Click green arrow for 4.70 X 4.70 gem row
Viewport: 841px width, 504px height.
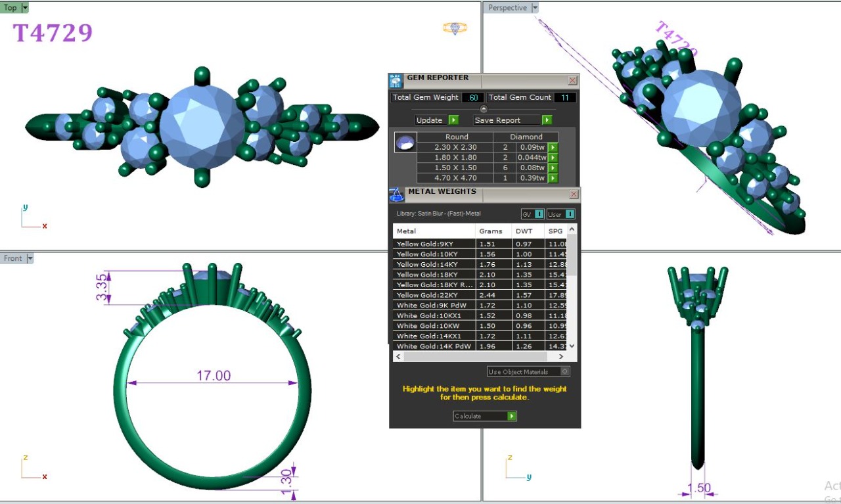[x=553, y=178]
